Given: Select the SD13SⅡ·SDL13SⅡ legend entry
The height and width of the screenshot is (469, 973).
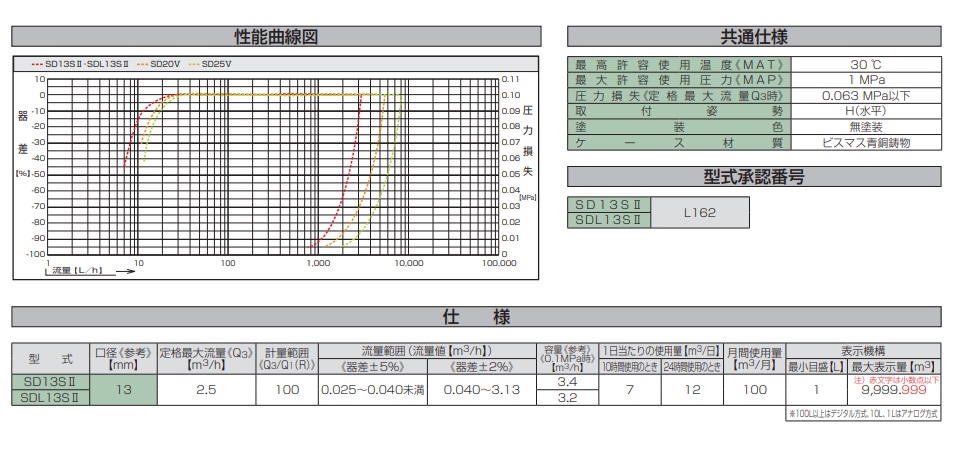Looking at the screenshot, I should [x=79, y=64].
